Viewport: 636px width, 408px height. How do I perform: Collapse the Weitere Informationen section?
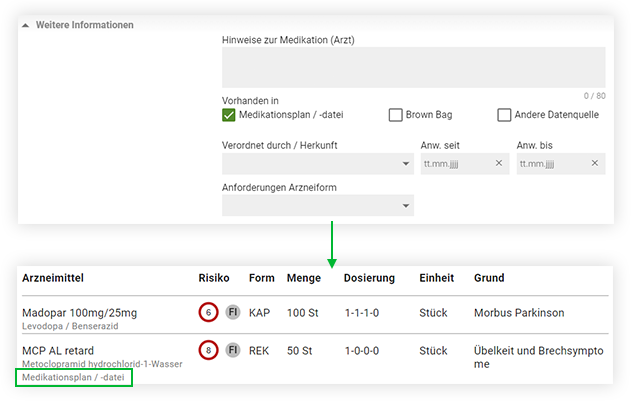coord(27,25)
